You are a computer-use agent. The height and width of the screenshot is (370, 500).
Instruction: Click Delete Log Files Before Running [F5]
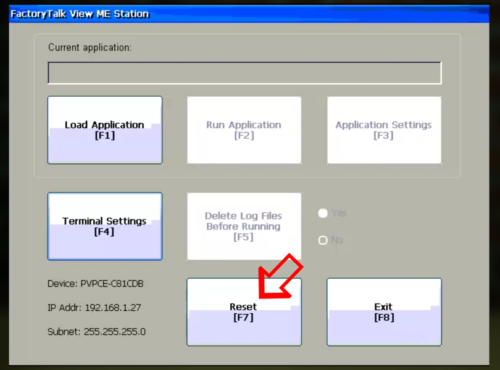click(x=244, y=226)
